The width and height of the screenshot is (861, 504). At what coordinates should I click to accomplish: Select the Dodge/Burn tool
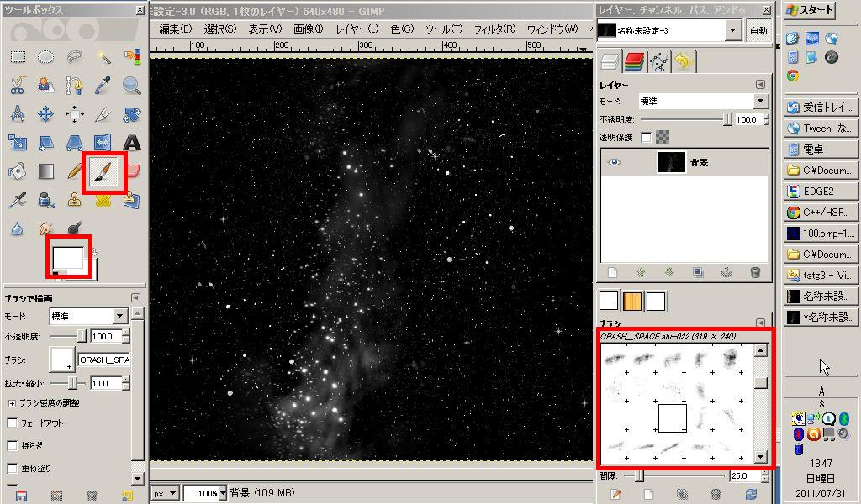(x=75, y=228)
